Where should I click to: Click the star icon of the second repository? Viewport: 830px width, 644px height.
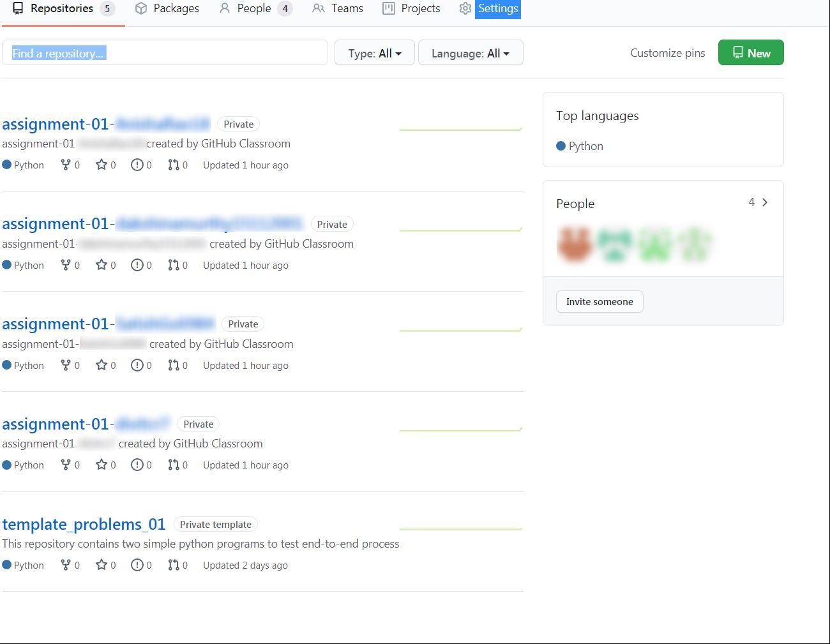pyautogui.click(x=102, y=265)
